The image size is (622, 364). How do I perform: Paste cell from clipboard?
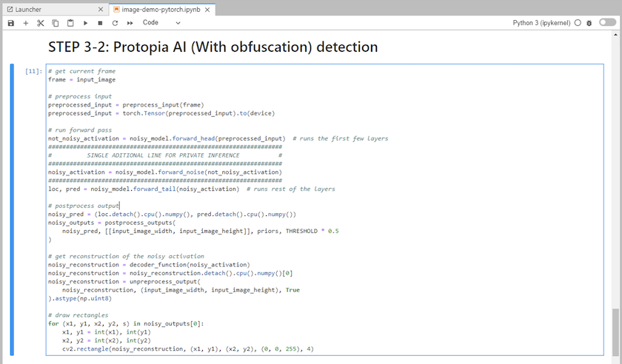click(70, 23)
